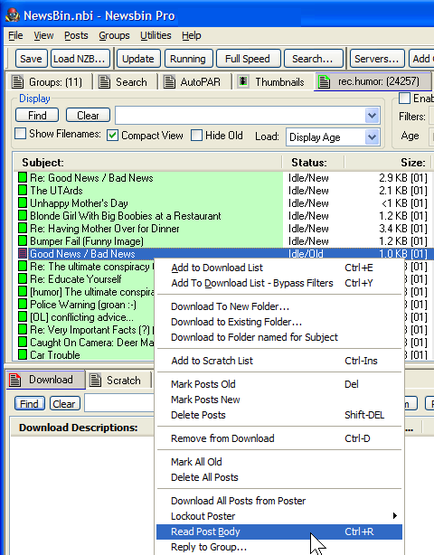The height and width of the screenshot is (555, 434).
Task: Click the Newsbin app icon in title bar
Action: point(12,16)
